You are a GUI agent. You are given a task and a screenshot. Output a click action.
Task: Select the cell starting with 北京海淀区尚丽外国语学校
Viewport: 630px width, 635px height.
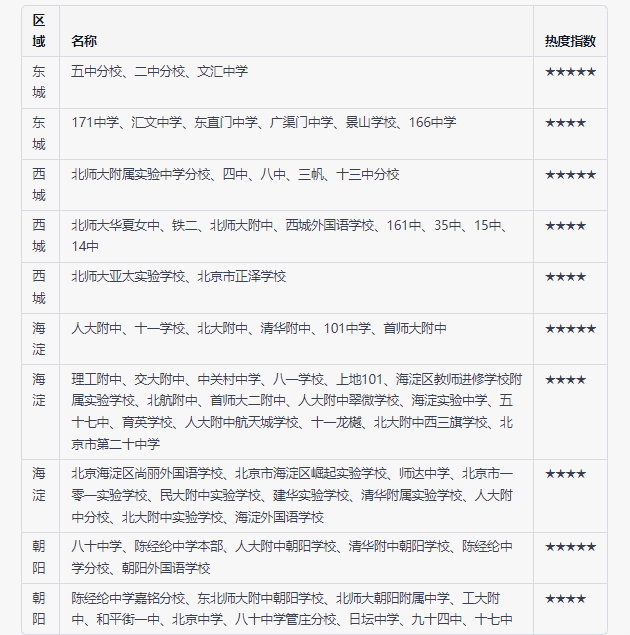pyautogui.click(x=293, y=495)
